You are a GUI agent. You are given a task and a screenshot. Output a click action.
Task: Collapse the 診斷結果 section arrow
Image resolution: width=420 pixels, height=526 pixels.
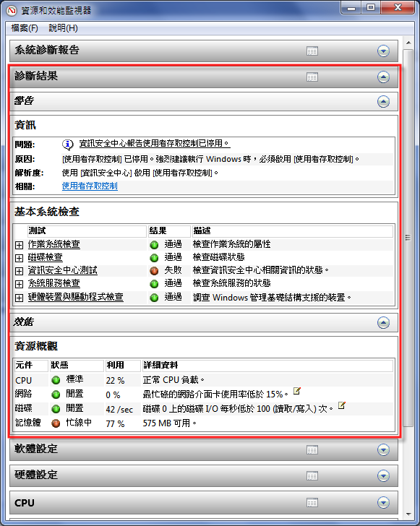click(383, 77)
